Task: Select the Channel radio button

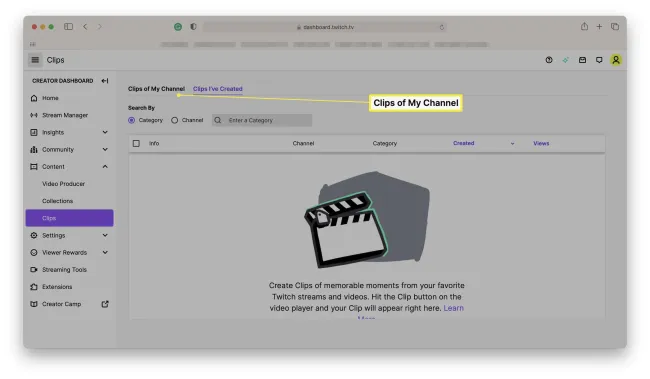Action: point(175,120)
